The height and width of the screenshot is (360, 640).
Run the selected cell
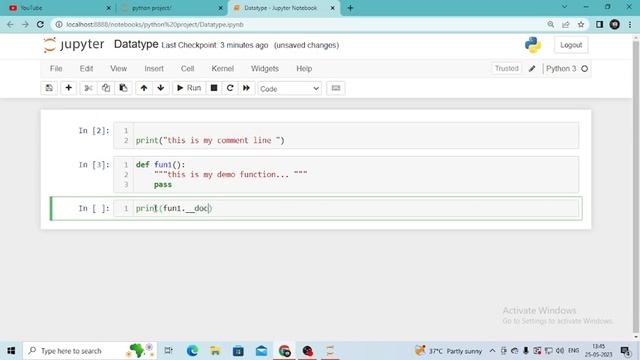189,88
